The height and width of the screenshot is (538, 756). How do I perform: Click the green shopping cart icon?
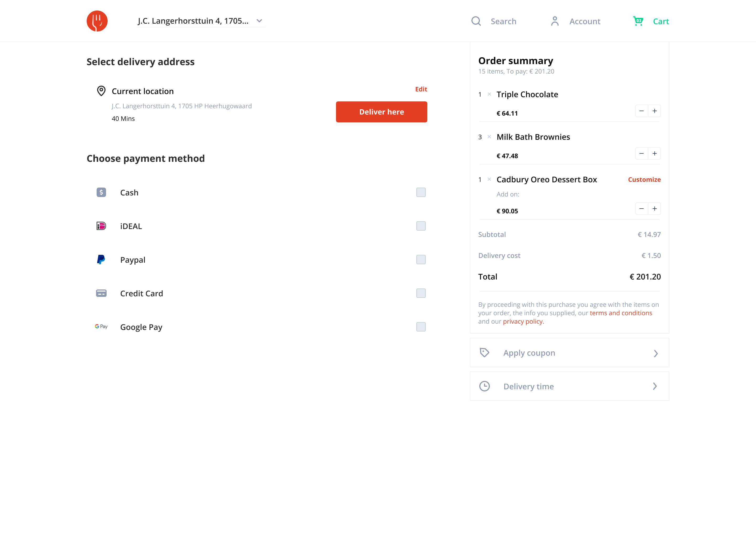click(x=638, y=21)
